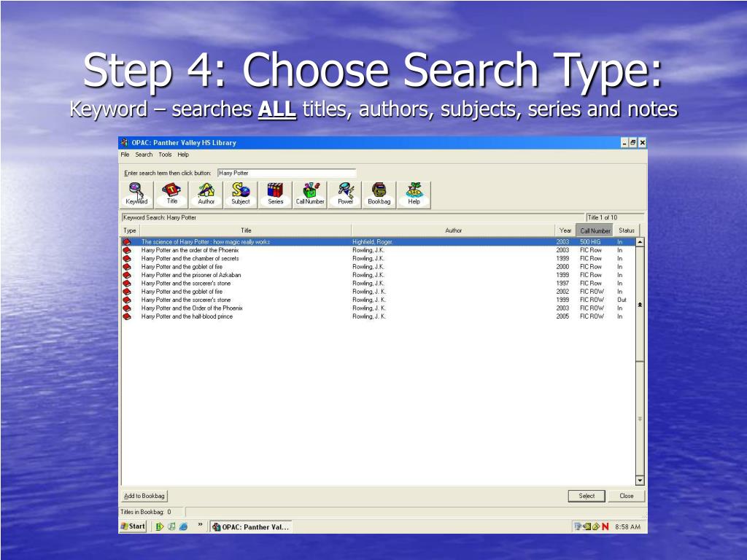Click the '500 HIG' call number cell

click(589, 242)
